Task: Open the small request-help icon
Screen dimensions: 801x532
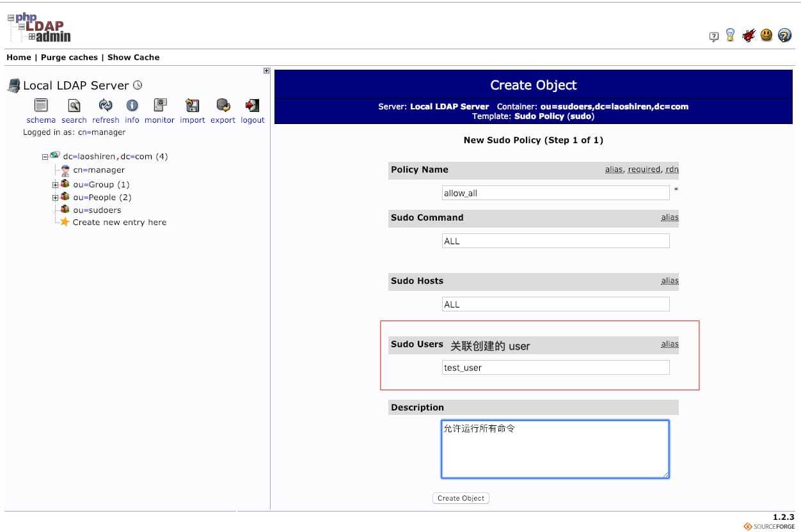Action: (714, 37)
